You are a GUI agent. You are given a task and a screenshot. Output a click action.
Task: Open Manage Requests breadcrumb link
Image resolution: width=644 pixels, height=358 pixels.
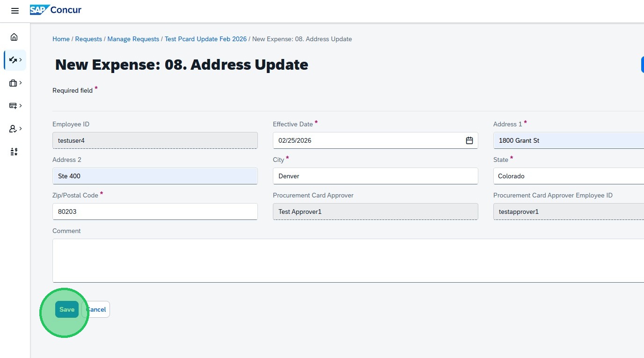click(133, 39)
